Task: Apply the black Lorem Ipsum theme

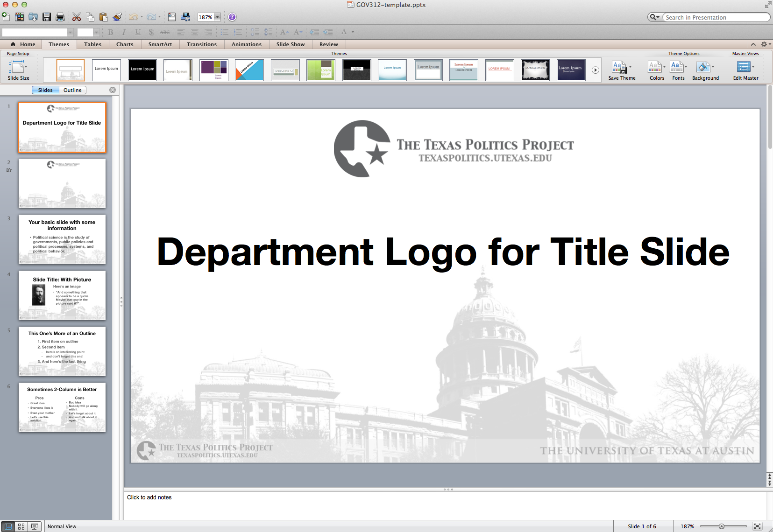Action: tap(142, 70)
